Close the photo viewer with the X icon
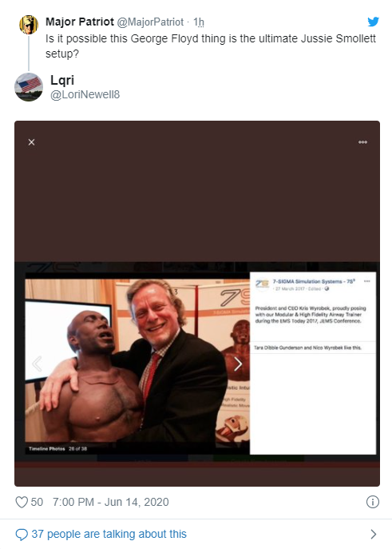This screenshot has width=392, height=549. tap(31, 142)
